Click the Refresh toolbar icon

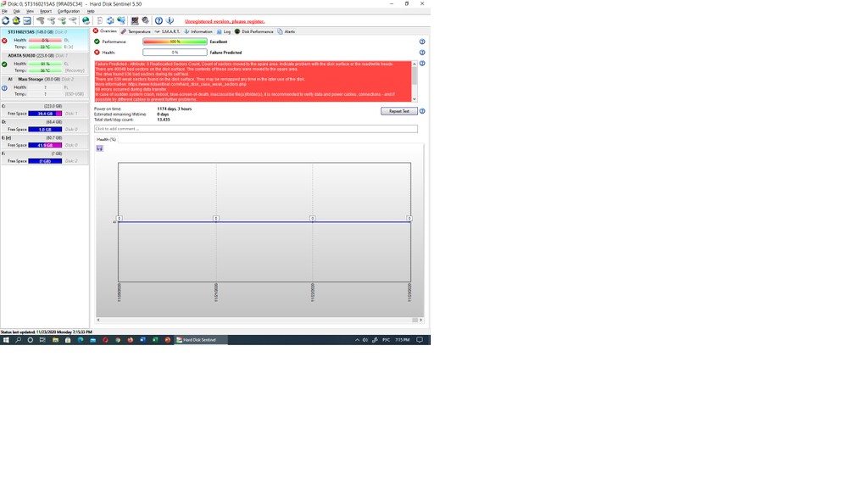tap(6, 20)
